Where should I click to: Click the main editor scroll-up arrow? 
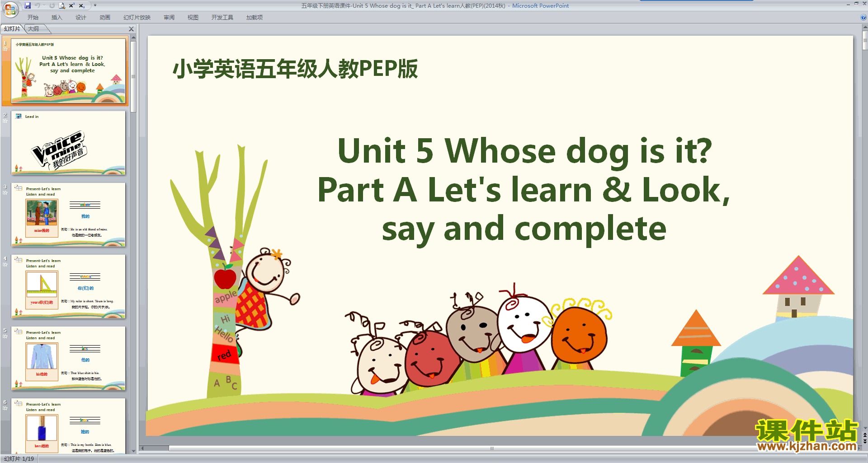tap(865, 28)
